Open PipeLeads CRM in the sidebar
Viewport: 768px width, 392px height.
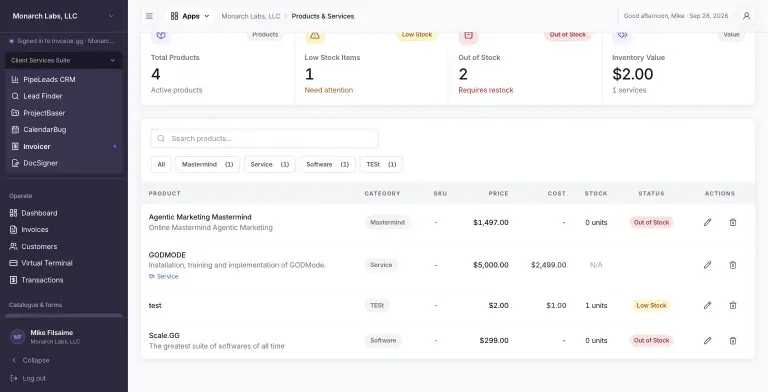(x=64, y=79)
